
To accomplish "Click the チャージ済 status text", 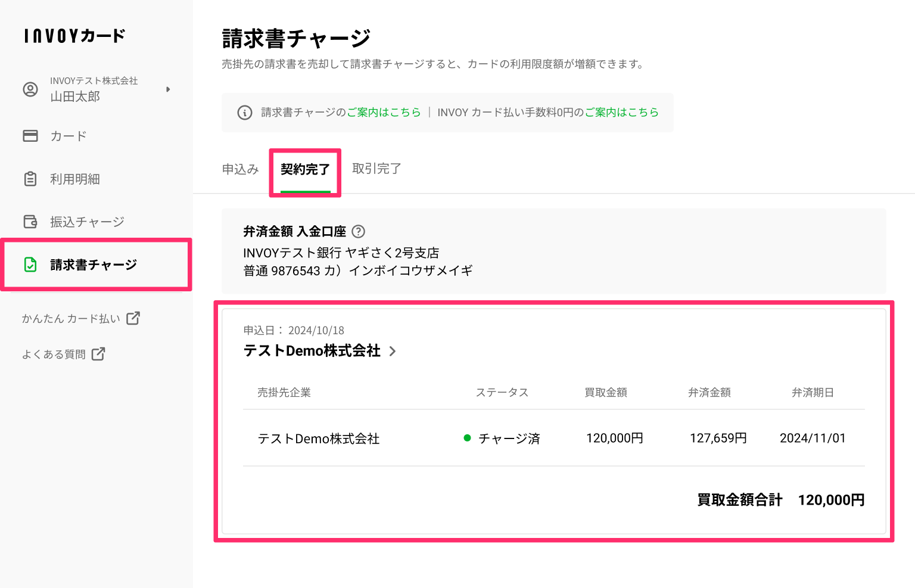I will (509, 438).
